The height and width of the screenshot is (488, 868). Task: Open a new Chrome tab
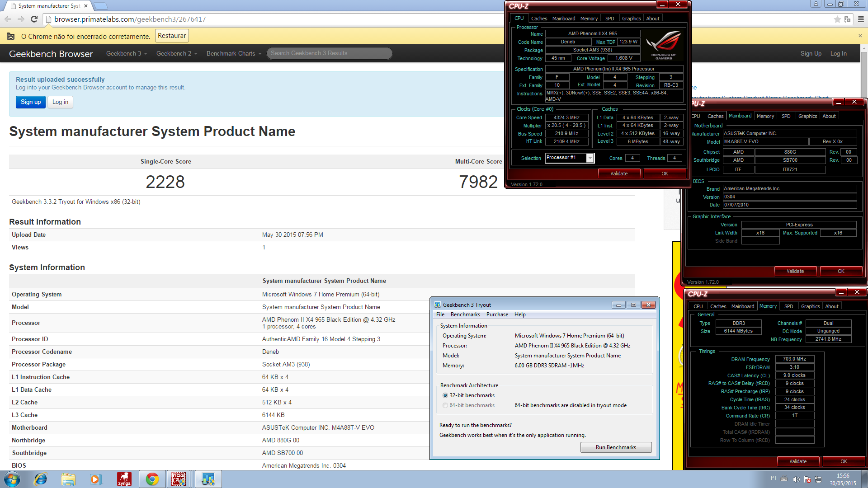pyautogui.click(x=101, y=6)
